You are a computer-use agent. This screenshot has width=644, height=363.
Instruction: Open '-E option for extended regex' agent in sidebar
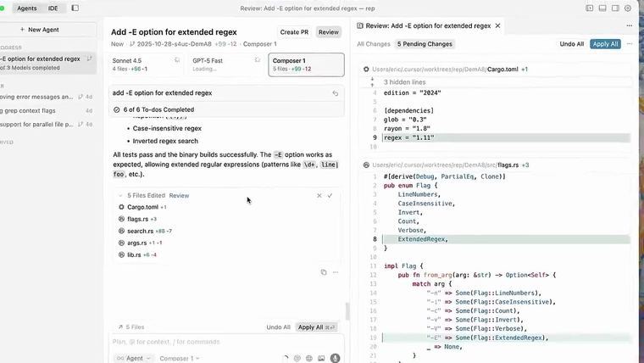click(x=47, y=63)
